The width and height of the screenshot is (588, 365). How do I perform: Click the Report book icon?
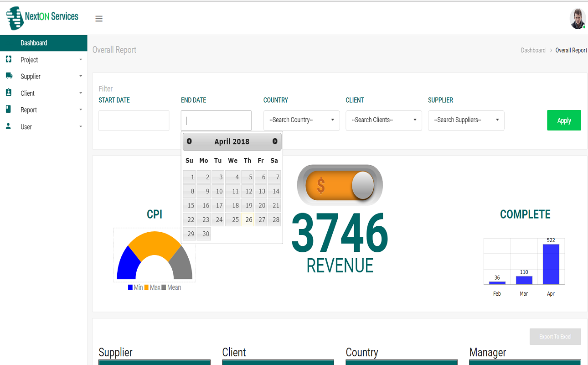9,109
